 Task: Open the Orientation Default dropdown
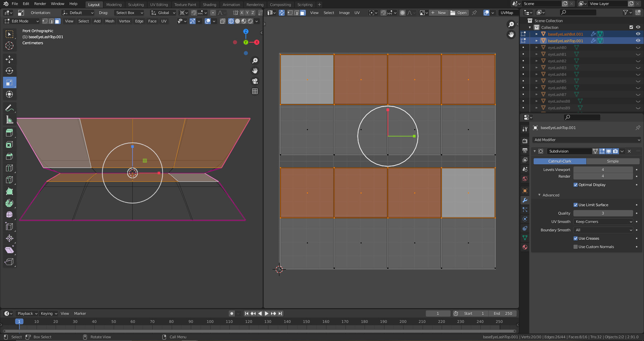pyautogui.click(x=78, y=13)
